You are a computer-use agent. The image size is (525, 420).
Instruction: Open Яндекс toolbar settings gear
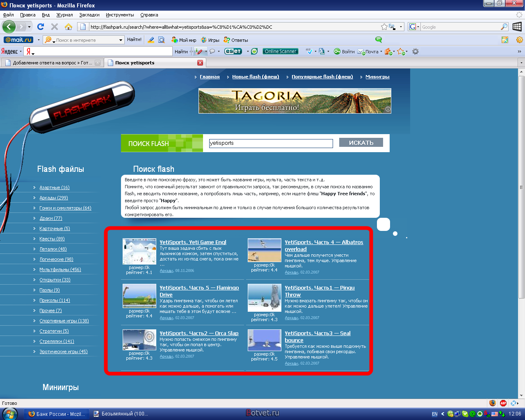tap(415, 51)
